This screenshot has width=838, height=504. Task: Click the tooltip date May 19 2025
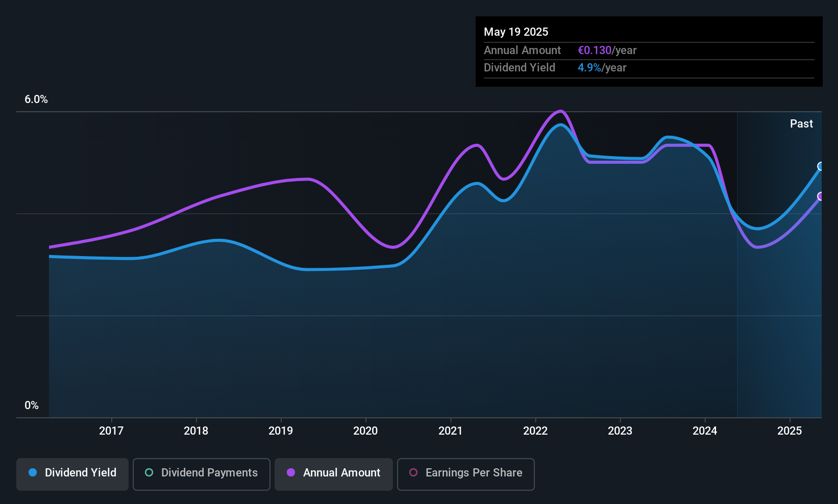pyautogui.click(x=516, y=32)
